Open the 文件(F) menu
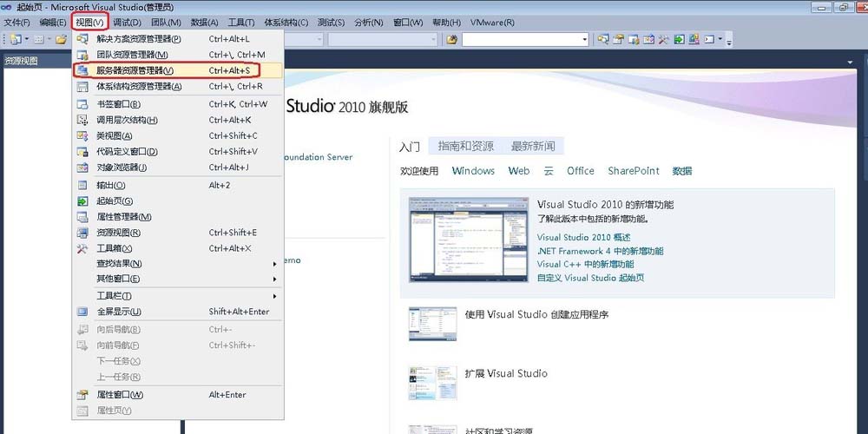The image size is (868, 434). tap(17, 23)
